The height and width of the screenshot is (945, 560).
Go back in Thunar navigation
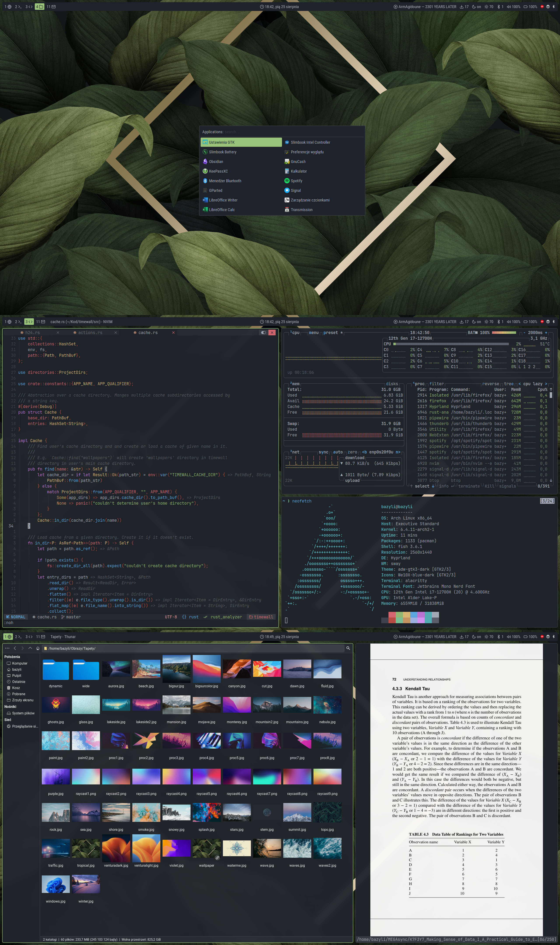[x=15, y=648]
